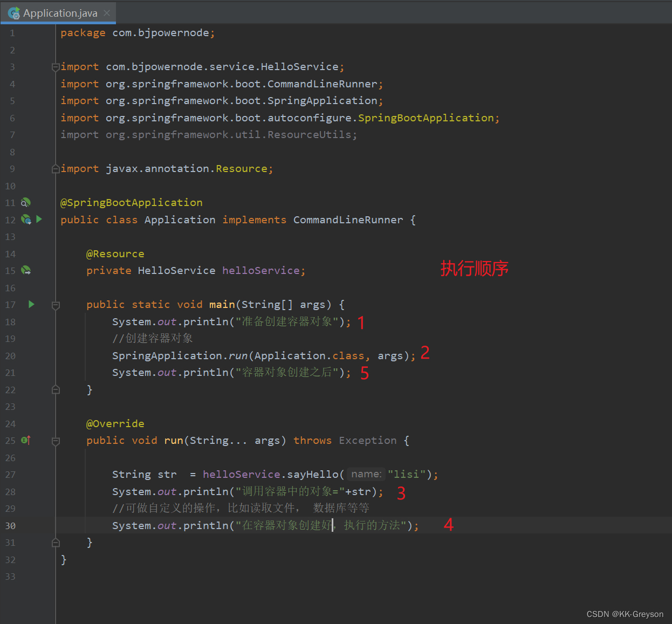The width and height of the screenshot is (672, 624).
Task: Click the comment text on line 19
Action: coord(153,339)
